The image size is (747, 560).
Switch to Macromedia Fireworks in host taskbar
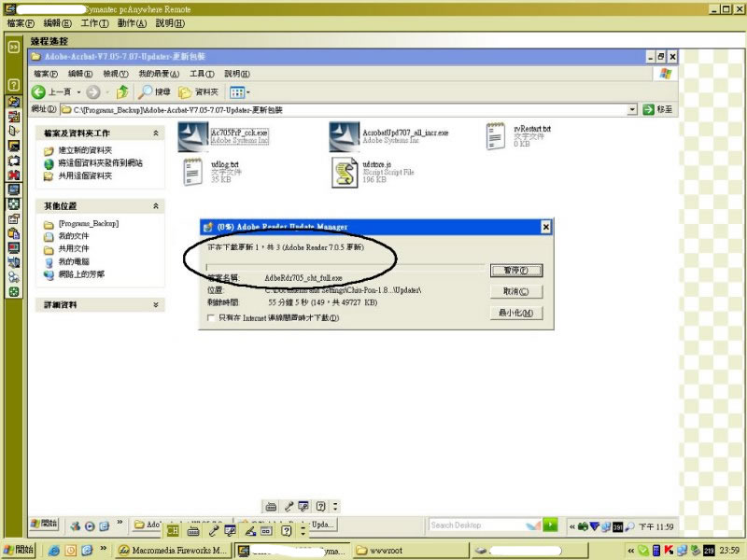click(174, 551)
